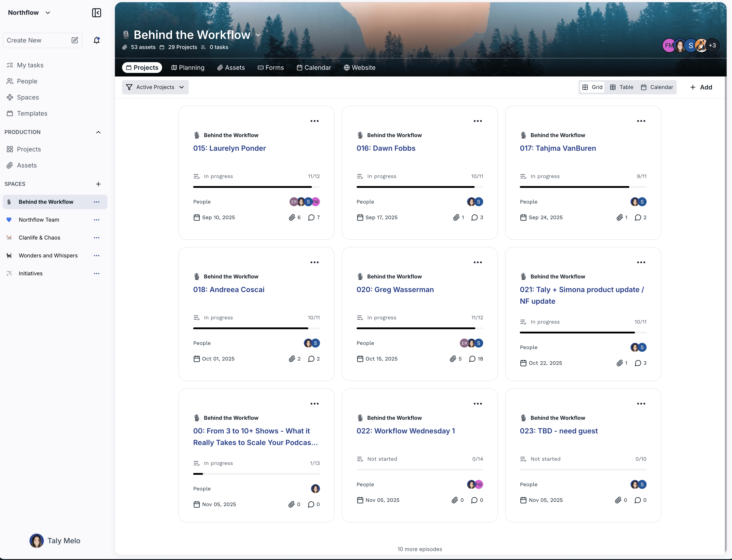Switch view to Calendar layout toggle
The image size is (732, 560).
[657, 87]
